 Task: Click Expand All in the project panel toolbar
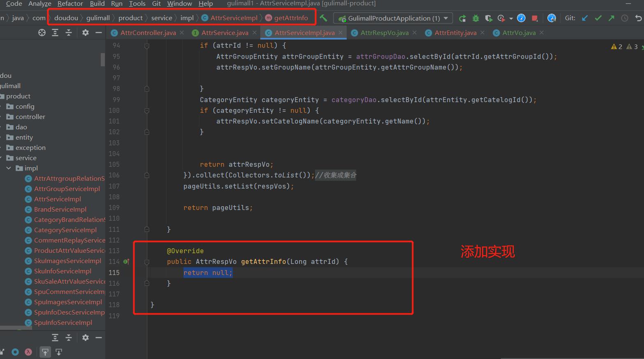(55, 33)
